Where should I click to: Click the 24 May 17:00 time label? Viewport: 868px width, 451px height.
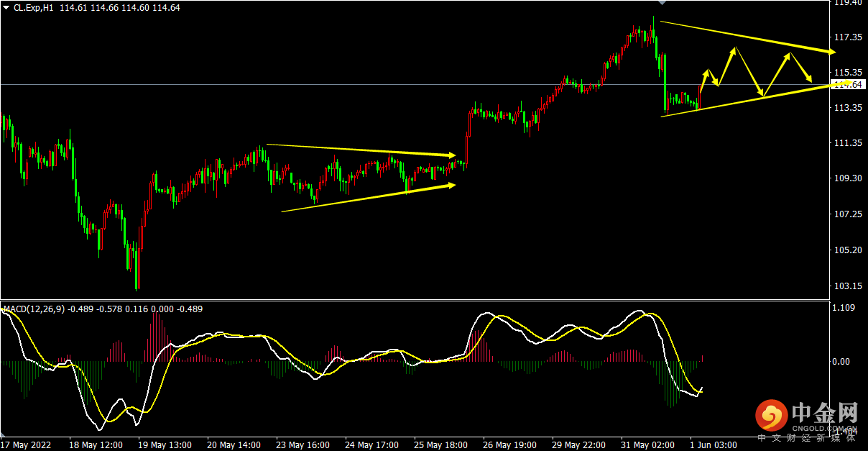point(371,445)
